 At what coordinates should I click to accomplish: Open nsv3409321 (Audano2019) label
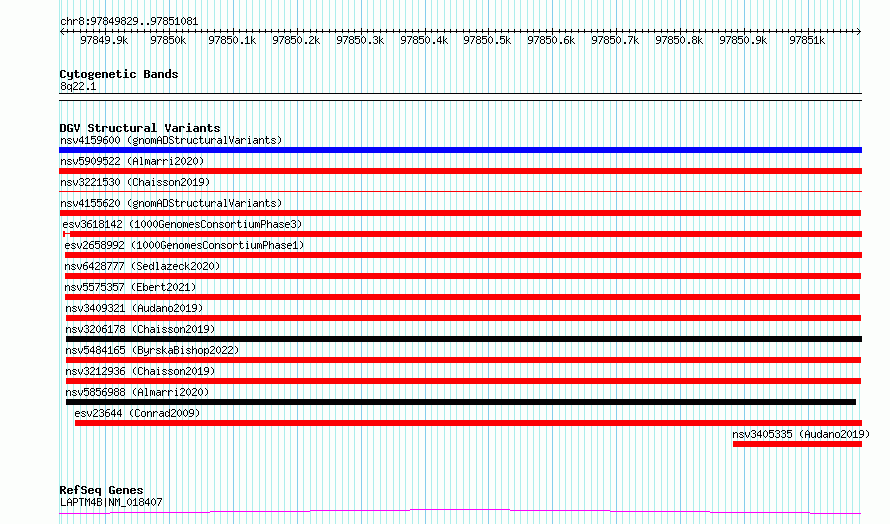click(x=134, y=308)
